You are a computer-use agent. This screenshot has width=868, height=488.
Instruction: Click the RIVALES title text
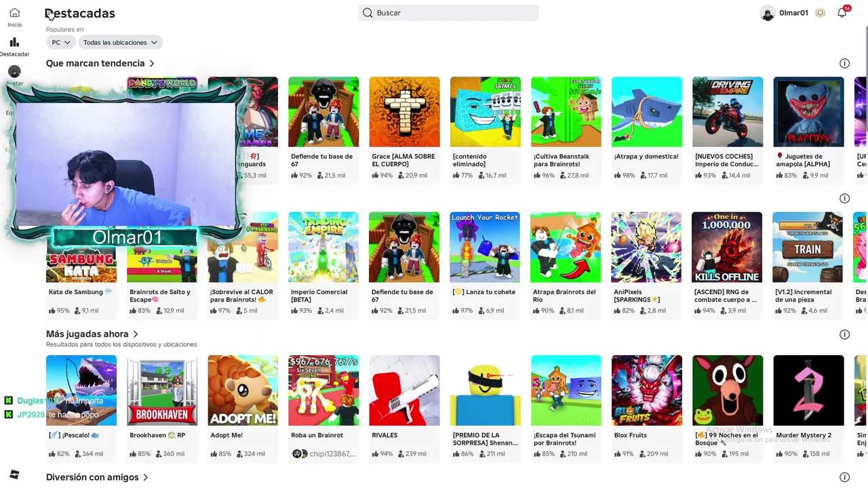click(x=384, y=435)
